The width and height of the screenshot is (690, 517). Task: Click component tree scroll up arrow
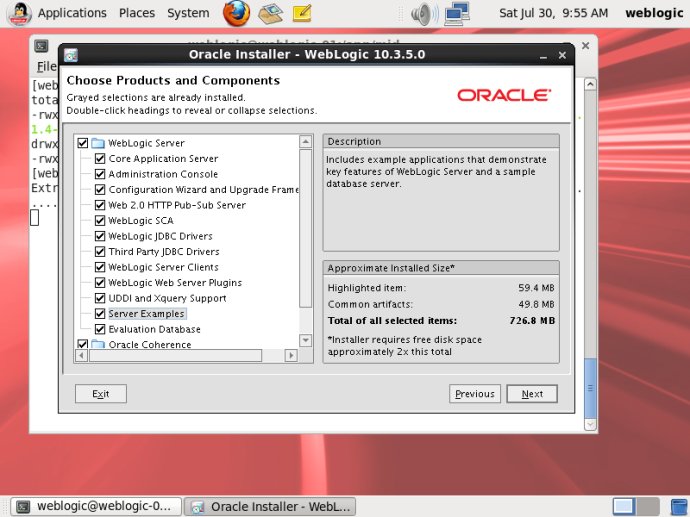tap(305, 141)
